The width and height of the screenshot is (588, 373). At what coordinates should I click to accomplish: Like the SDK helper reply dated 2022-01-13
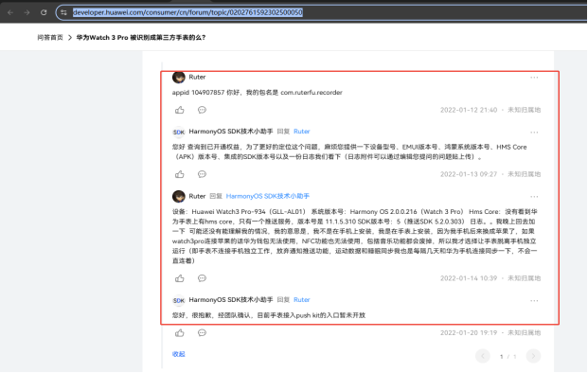click(x=180, y=174)
